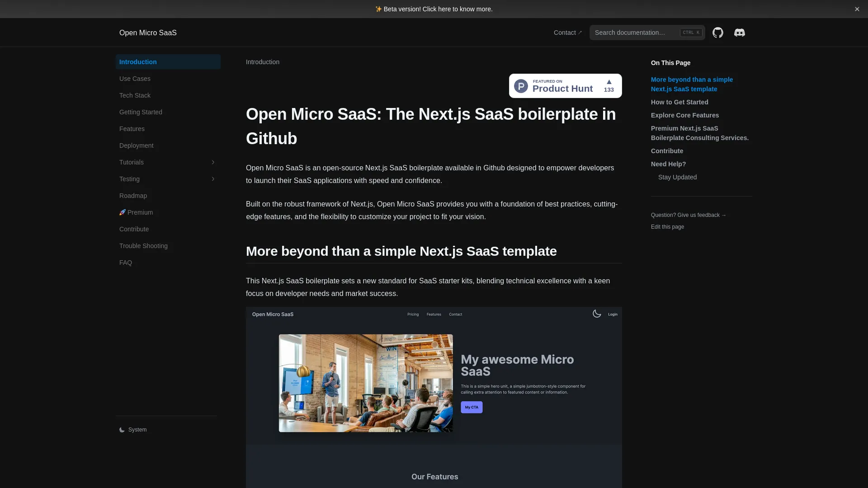Image resolution: width=868 pixels, height=488 pixels.
Task: Expand the Tutorials section chevron
Action: [213, 162]
